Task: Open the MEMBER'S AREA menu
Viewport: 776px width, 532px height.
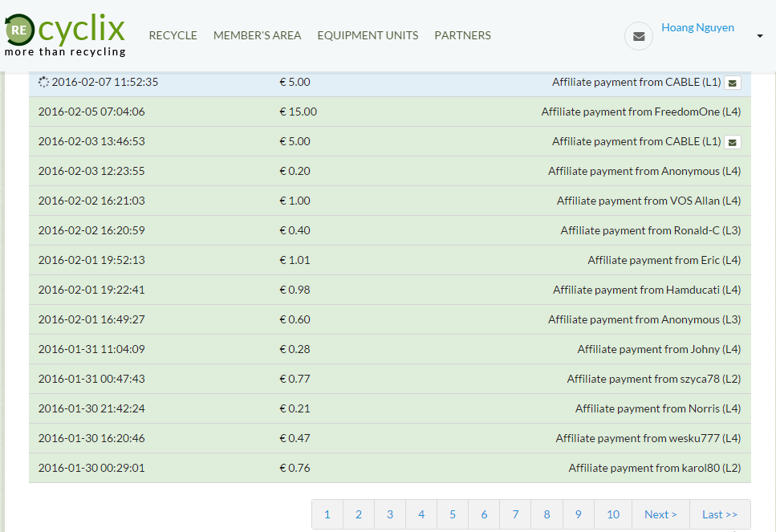Action: pyautogui.click(x=257, y=35)
